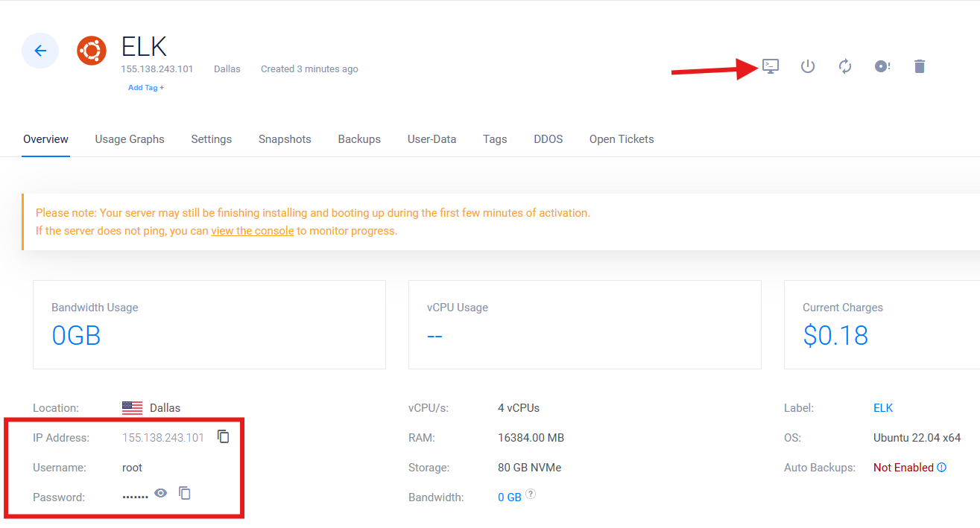The width and height of the screenshot is (980, 528).
Task: Follow the 'view the console' link
Action: pyautogui.click(x=253, y=231)
